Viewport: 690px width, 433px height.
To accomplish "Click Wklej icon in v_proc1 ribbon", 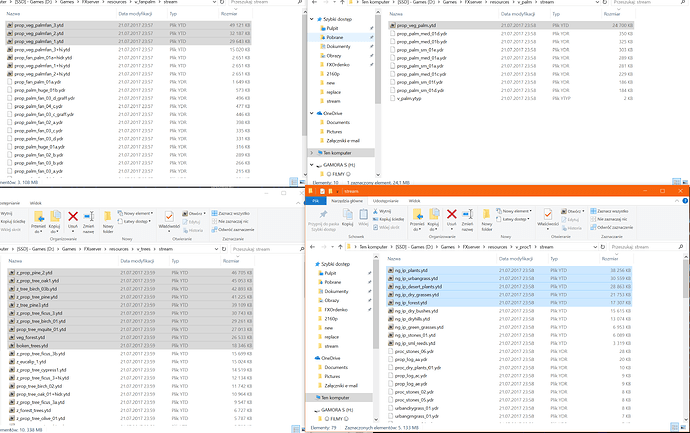I will click(363, 216).
